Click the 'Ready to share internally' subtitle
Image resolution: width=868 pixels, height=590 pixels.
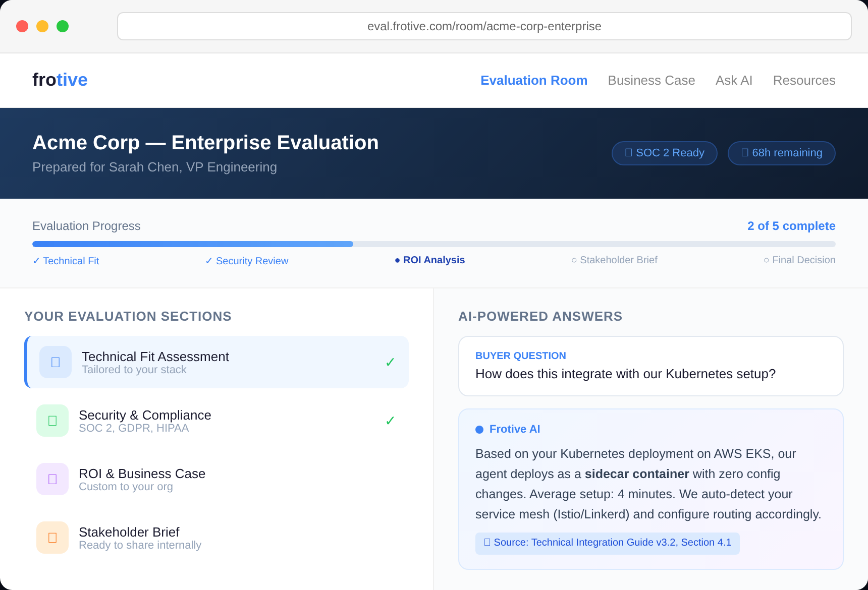click(140, 545)
